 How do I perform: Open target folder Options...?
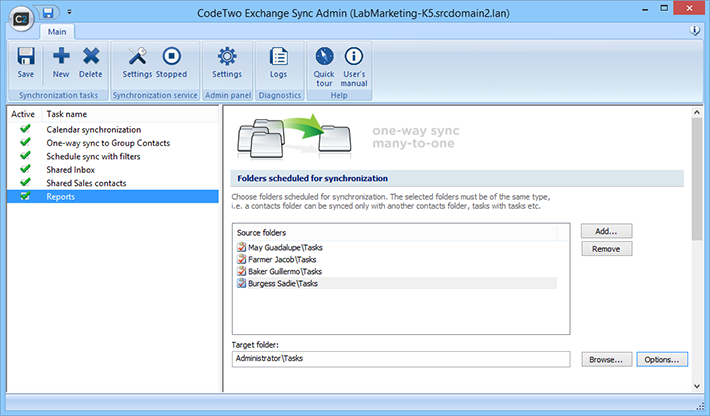662,359
